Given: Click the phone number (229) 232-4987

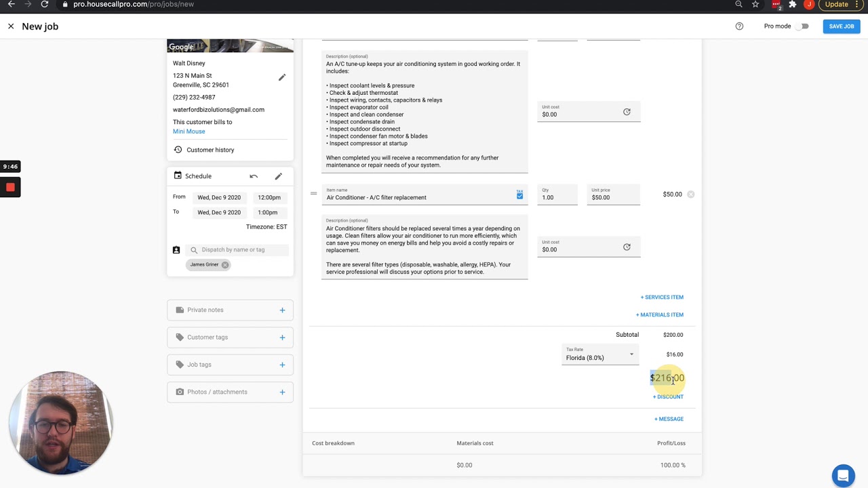Looking at the screenshot, I should (x=194, y=97).
